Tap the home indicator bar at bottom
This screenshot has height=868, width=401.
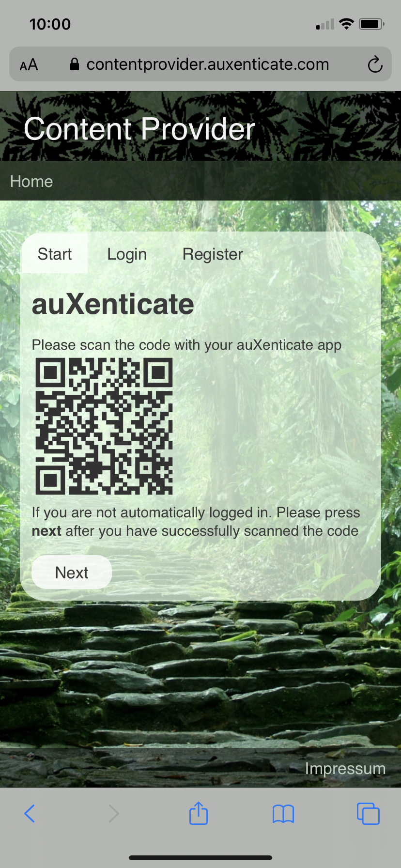click(x=200, y=858)
